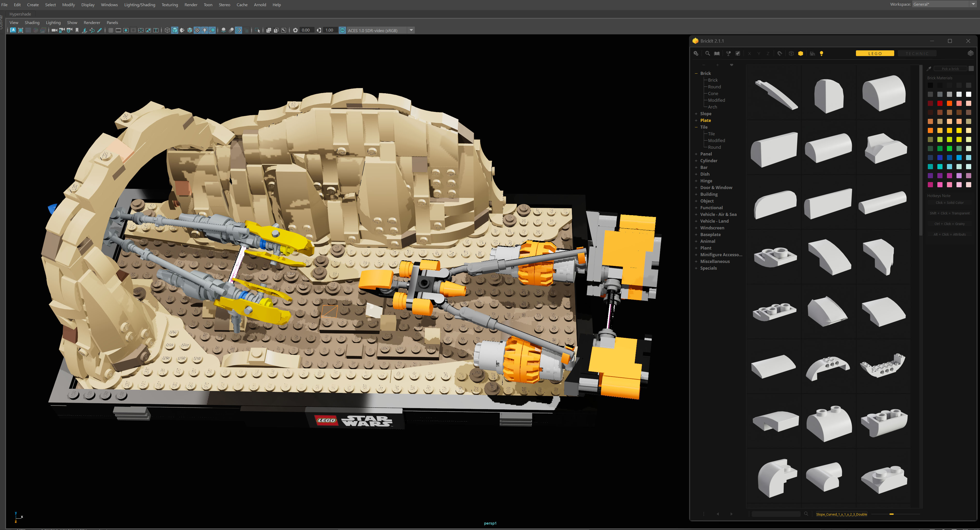
Task: Open the viewport Panels menu
Action: (112, 22)
